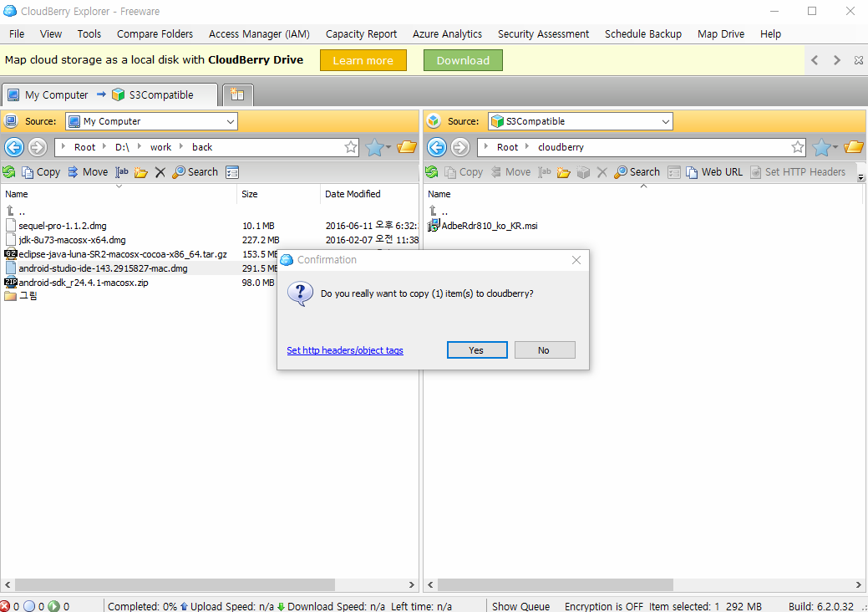Open Compare Folders menu

pos(155,33)
